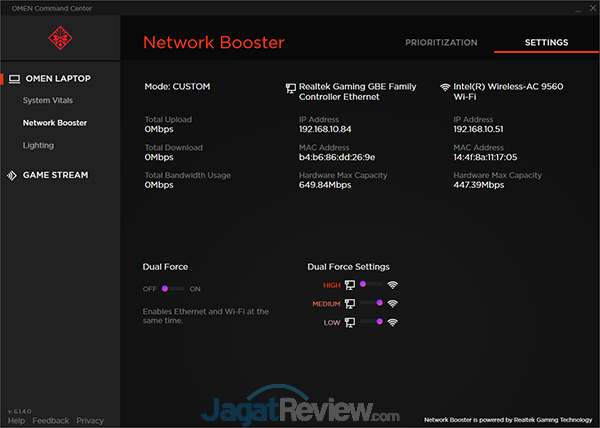
Task: Open the Help link
Action: coord(16,421)
